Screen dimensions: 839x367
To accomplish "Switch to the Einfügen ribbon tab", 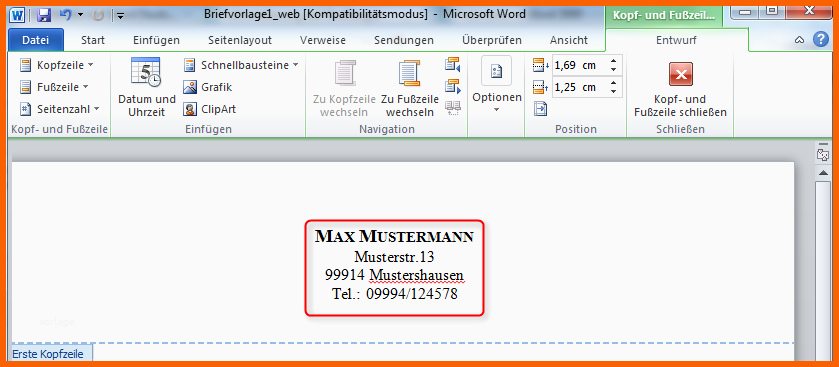I will pos(156,40).
